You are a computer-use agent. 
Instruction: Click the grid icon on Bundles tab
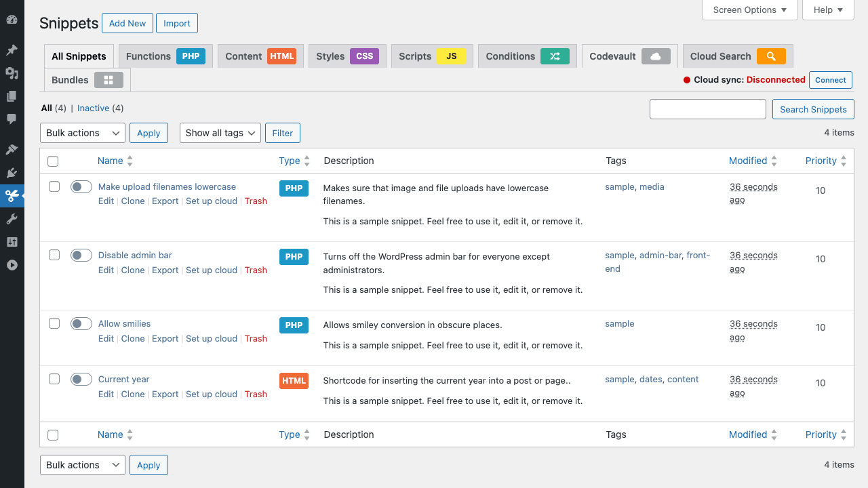(x=108, y=80)
